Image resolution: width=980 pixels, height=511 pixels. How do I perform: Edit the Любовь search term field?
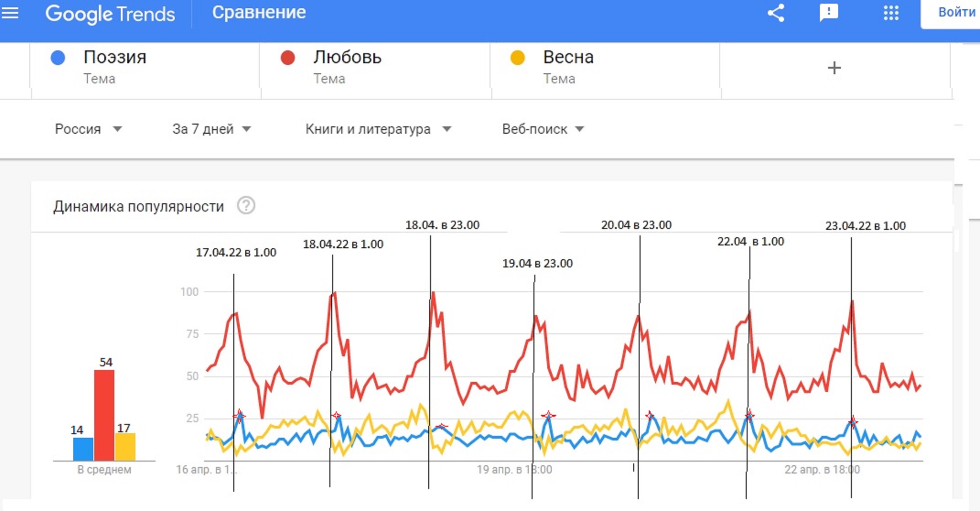tap(375, 67)
